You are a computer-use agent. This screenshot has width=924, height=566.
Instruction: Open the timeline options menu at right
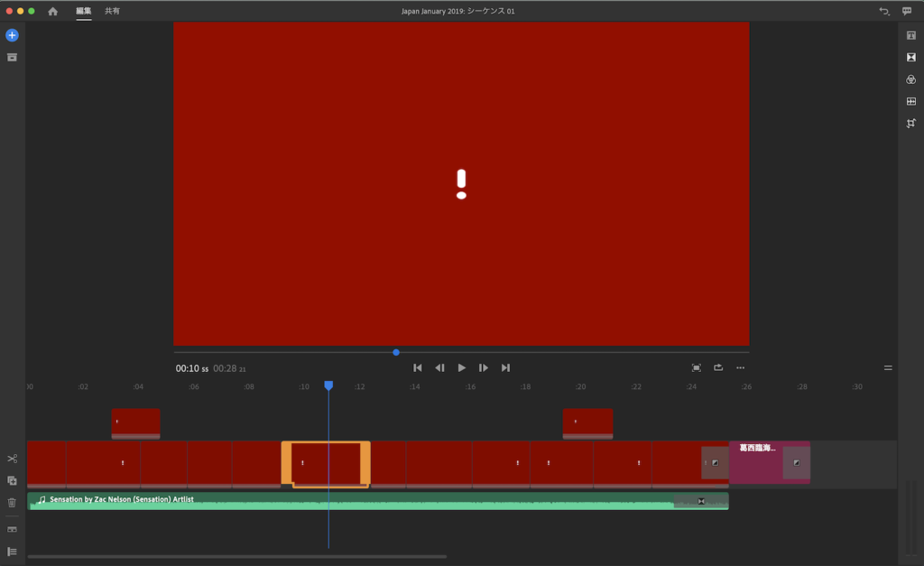(888, 367)
